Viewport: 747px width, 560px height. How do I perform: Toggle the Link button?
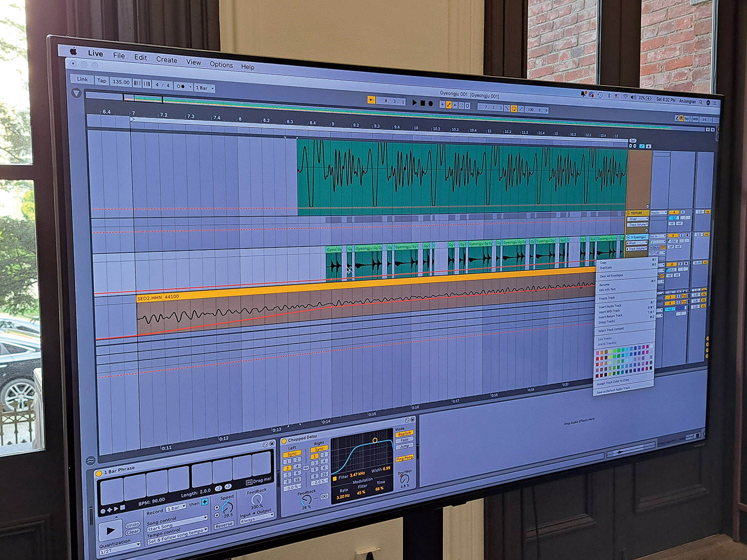(x=82, y=79)
